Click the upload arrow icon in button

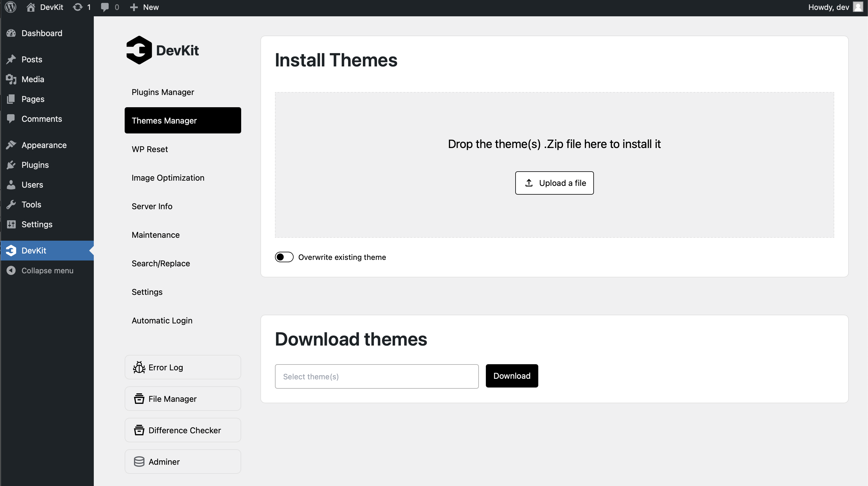529,183
